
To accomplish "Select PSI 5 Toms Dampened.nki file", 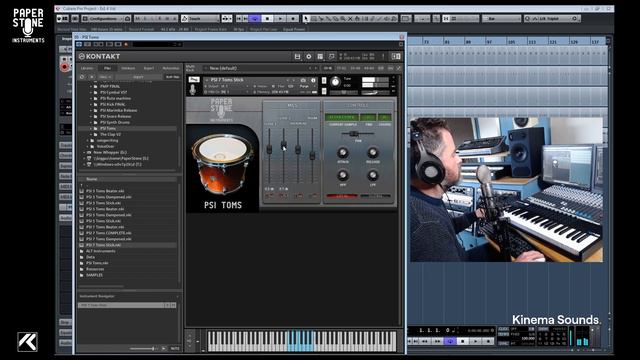I will click(109, 215).
